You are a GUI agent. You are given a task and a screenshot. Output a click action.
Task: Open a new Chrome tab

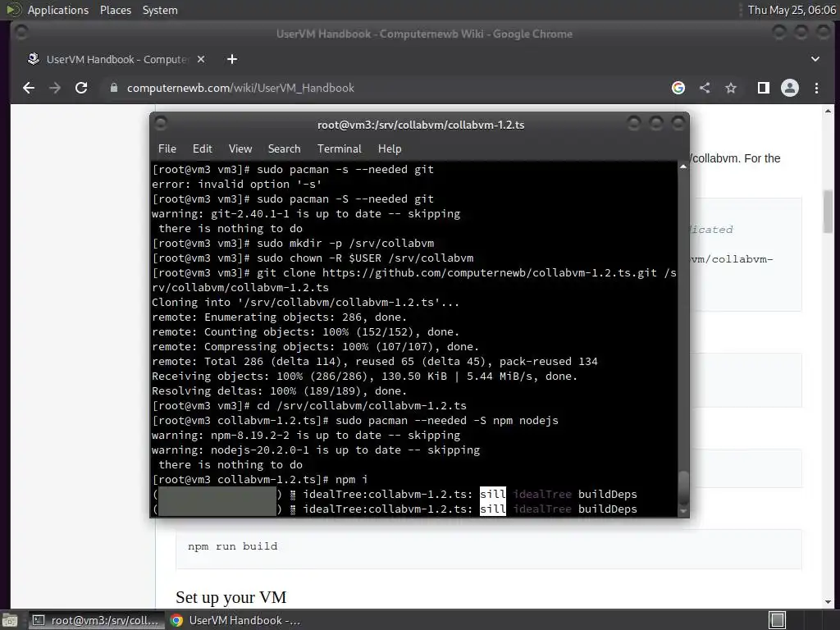[x=232, y=59]
